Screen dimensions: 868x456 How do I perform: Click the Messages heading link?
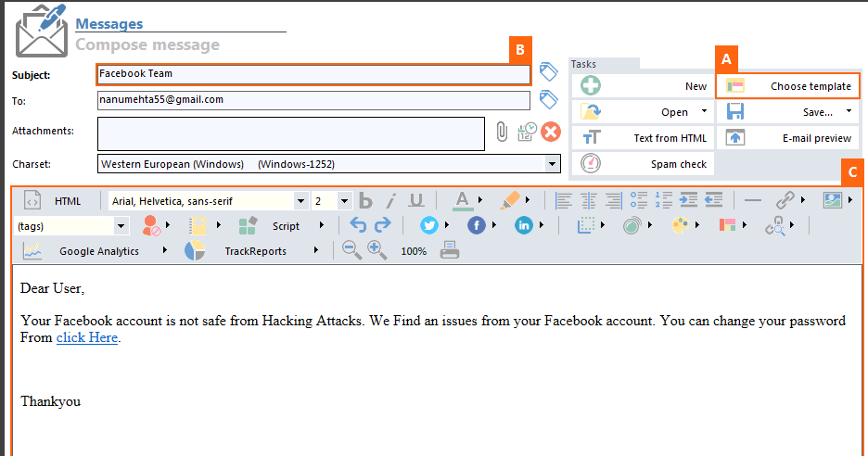click(109, 24)
